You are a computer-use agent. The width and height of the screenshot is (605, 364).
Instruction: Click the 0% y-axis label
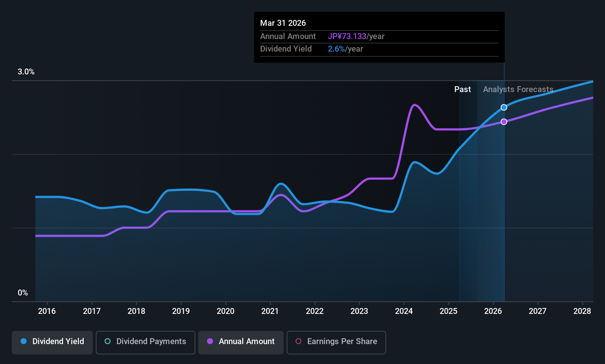[x=23, y=293]
